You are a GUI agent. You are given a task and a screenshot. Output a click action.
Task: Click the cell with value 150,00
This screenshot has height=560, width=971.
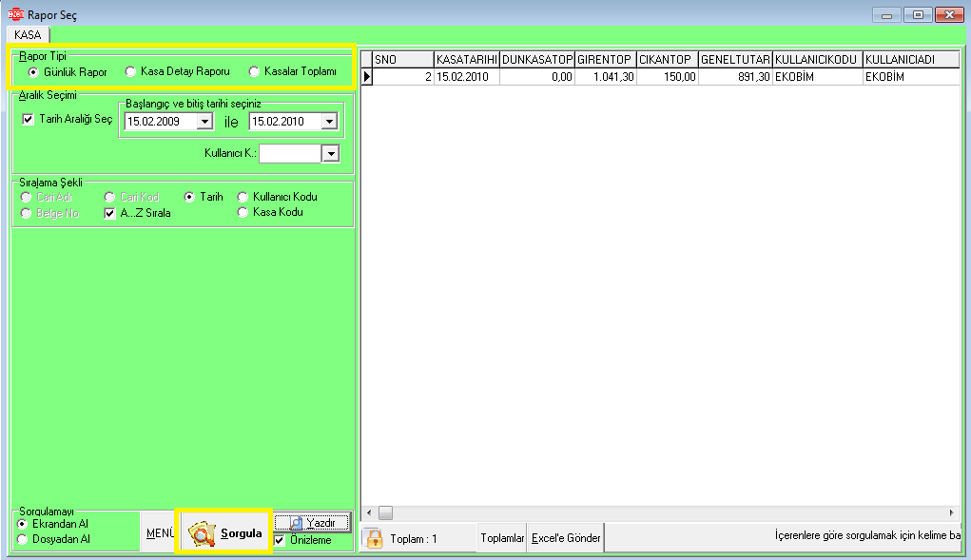pyautogui.click(x=668, y=77)
